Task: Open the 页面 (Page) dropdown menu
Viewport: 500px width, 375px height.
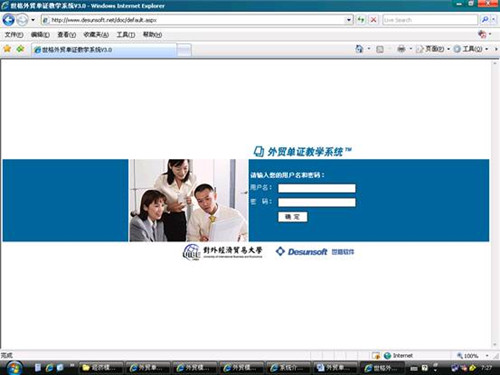Action: pos(433,49)
